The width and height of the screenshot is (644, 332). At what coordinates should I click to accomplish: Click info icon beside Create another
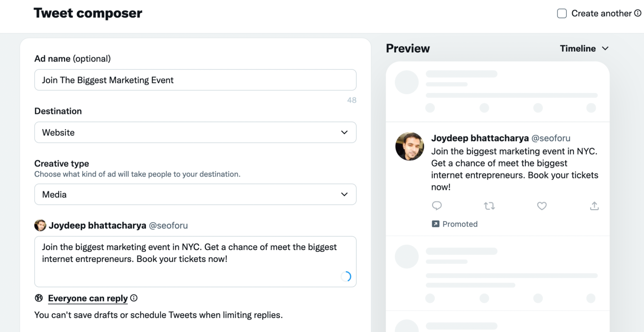(638, 13)
